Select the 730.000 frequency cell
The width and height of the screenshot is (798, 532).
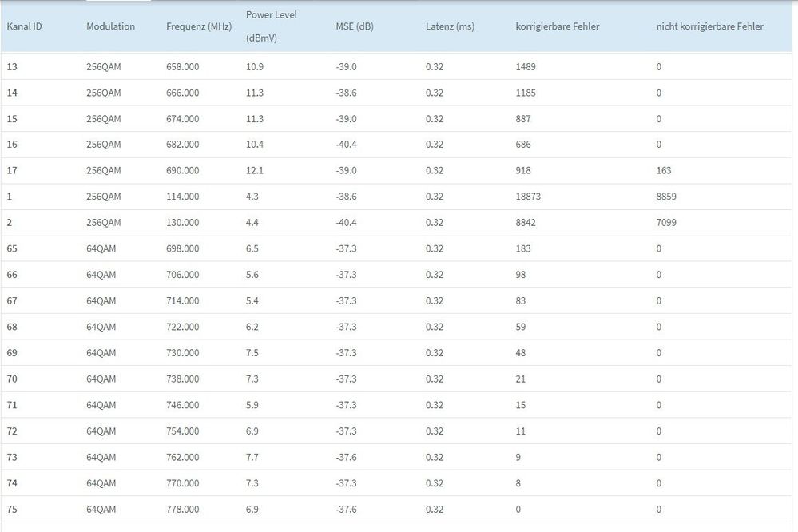coord(182,352)
